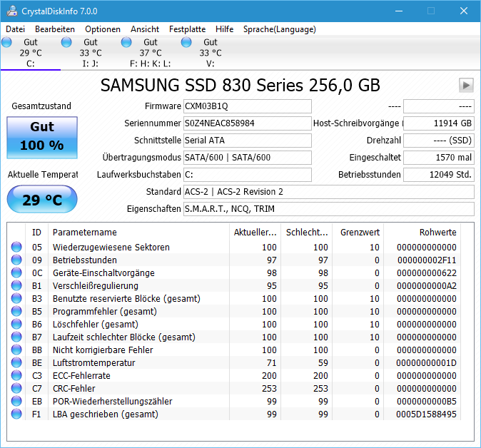481x448 pixels.
Task: Click the Firmware field CXM03B1Q
Action: (x=248, y=106)
